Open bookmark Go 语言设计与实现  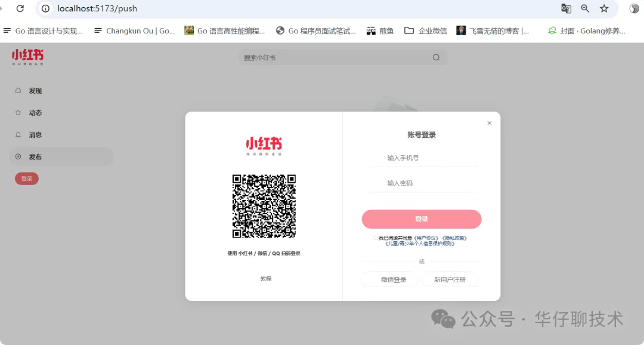[43, 31]
